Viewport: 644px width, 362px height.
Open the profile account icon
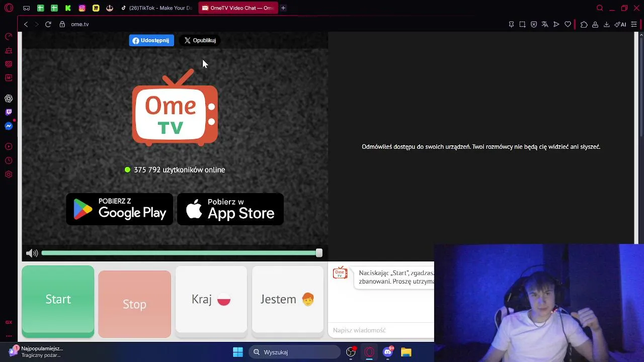(x=595, y=24)
